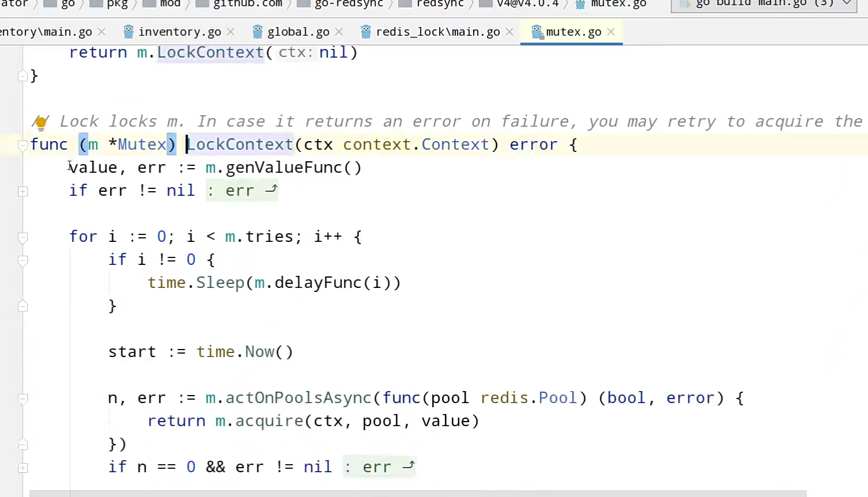Expand the folded 'if n == 0' gutter plus icon

coord(23,468)
